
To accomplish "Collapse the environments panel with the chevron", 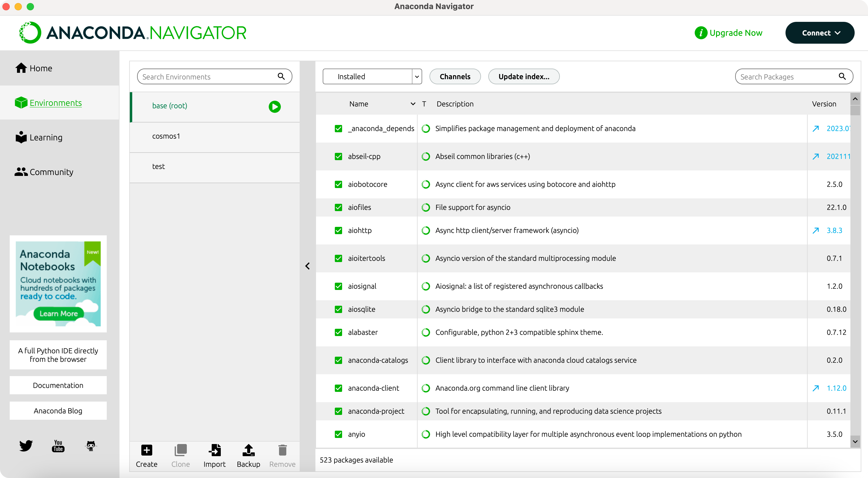I will [307, 266].
